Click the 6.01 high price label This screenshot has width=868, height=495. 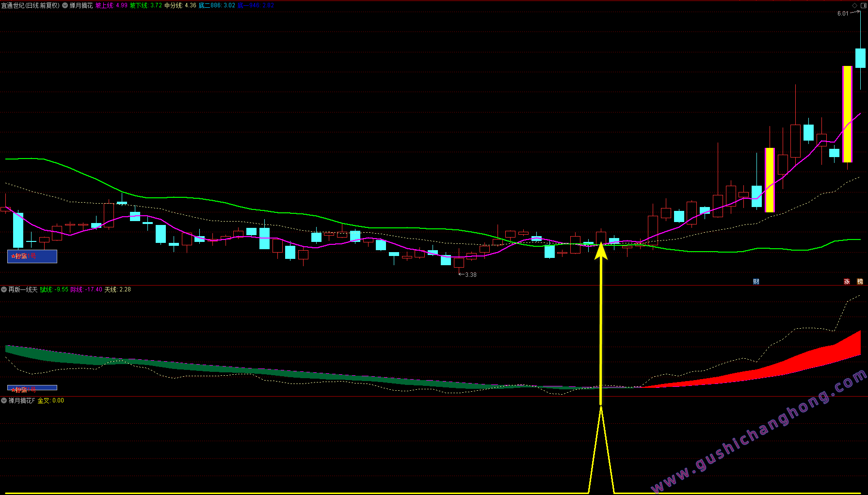(843, 14)
